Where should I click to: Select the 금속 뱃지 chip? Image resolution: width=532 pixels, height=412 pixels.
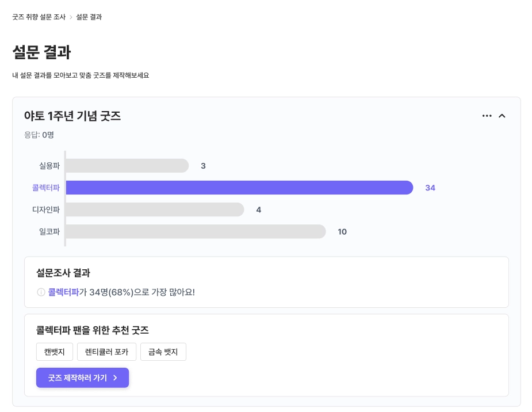pos(163,352)
